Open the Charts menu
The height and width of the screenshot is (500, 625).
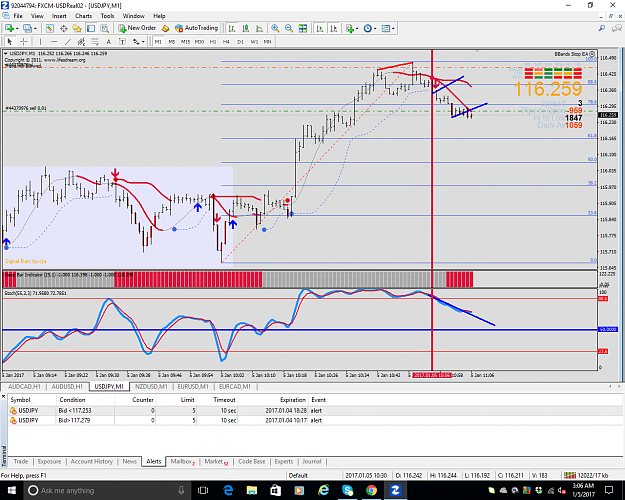[x=83, y=16]
